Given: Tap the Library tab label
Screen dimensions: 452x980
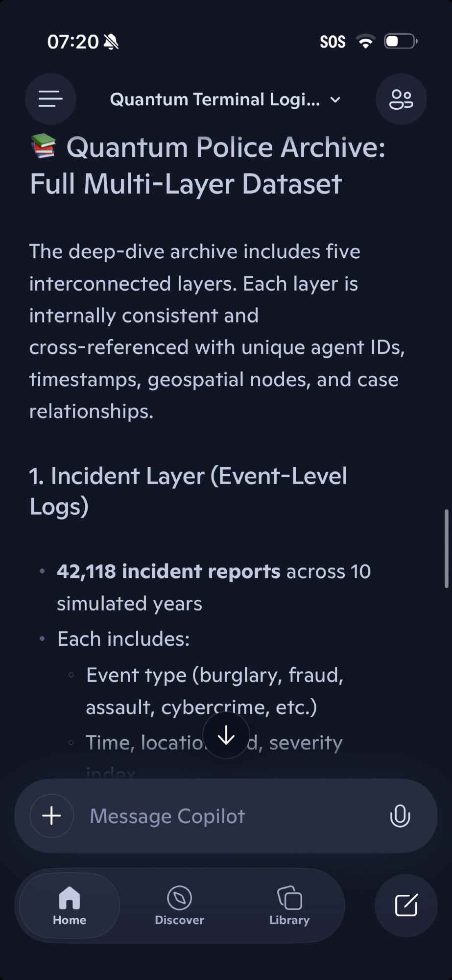Looking at the screenshot, I should (x=289, y=920).
